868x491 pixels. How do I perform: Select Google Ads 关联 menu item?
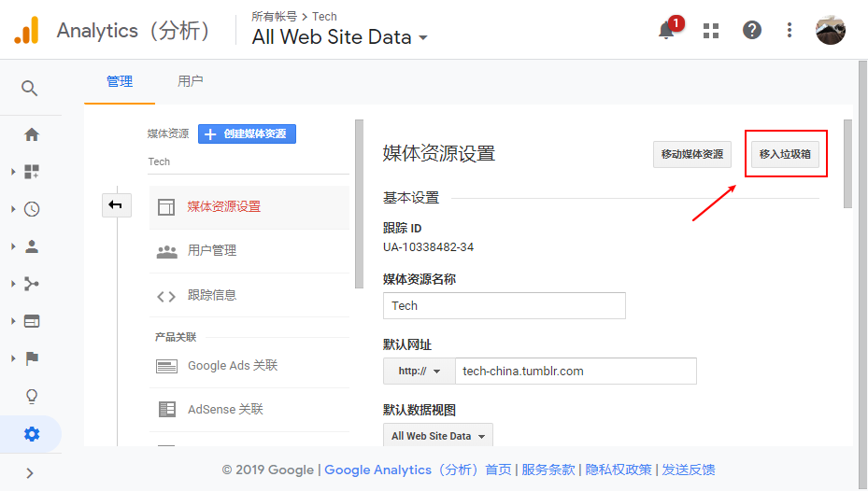click(x=249, y=366)
